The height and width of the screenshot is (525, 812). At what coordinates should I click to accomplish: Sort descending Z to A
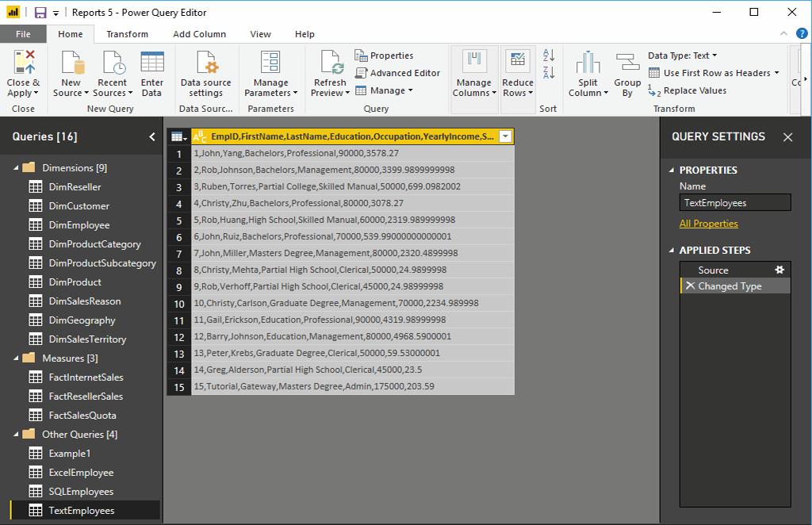point(549,72)
